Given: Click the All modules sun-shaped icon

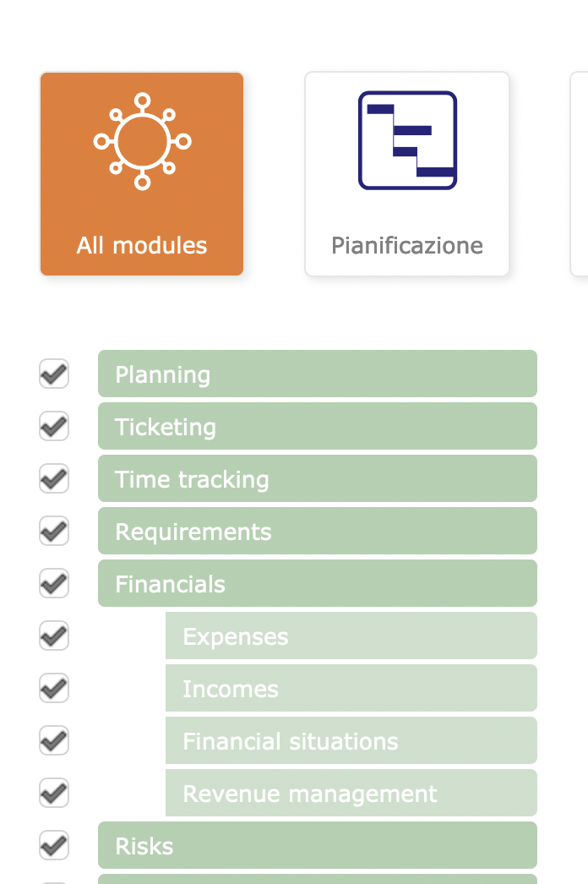Looking at the screenshot, I should tap(142, 141).
